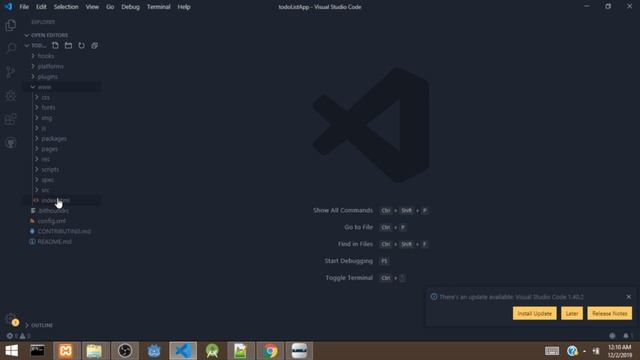
Task: Click New File icon in explorer header
Action: [55, 45]
